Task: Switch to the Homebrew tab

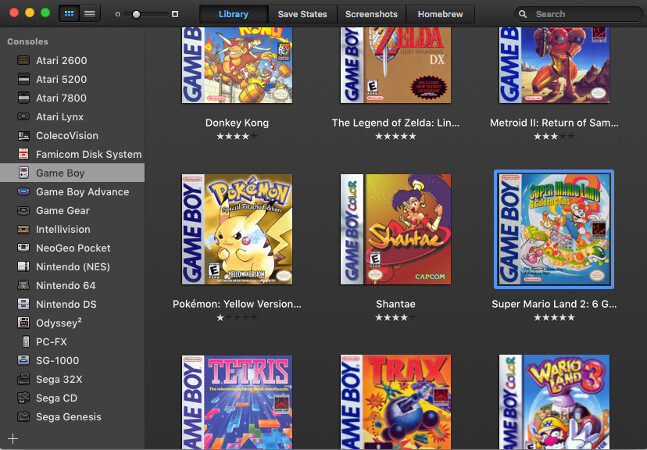Action: coord(440,14)
